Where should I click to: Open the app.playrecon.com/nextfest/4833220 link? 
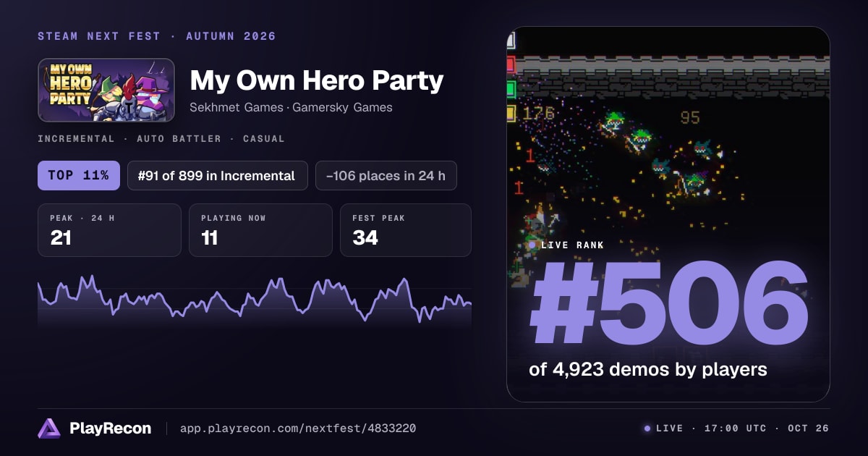click(297, 428)
